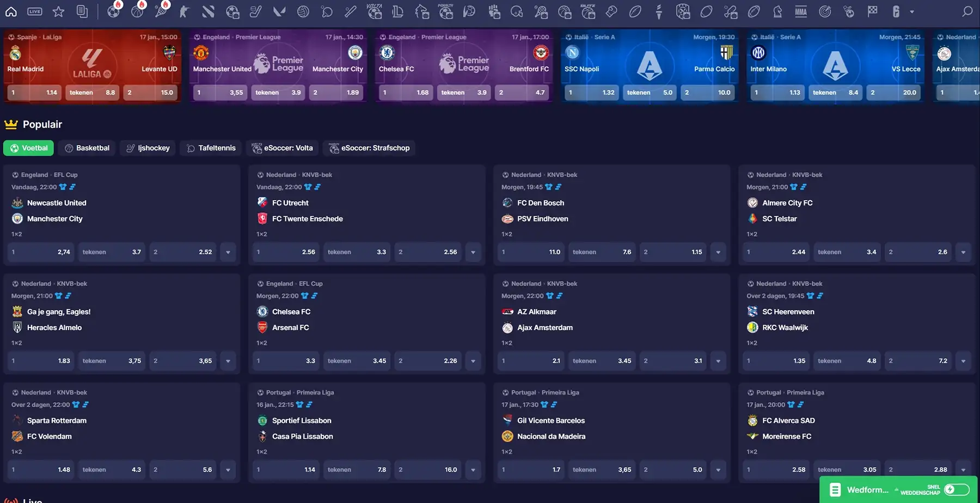
Task: Open the checkered racing flag sport
Action: coord(872,11)
